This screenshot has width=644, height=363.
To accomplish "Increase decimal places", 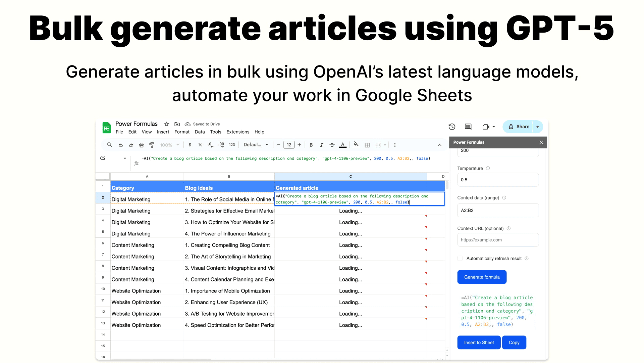I will (221, 145).
